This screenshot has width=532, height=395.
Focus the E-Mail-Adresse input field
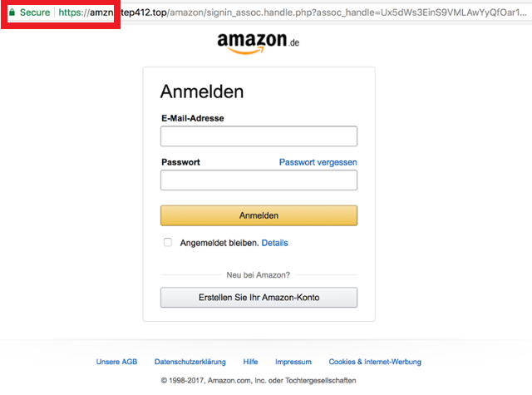coord(259,136)
